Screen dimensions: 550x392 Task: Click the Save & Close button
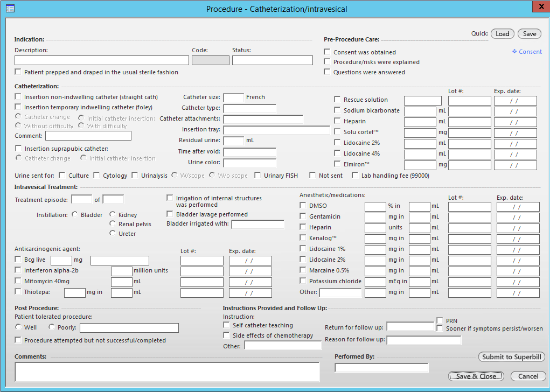click(476, 376)
